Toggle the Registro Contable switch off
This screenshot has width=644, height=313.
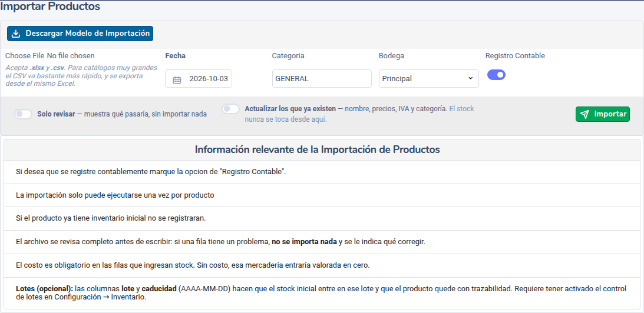pos(496,75)
